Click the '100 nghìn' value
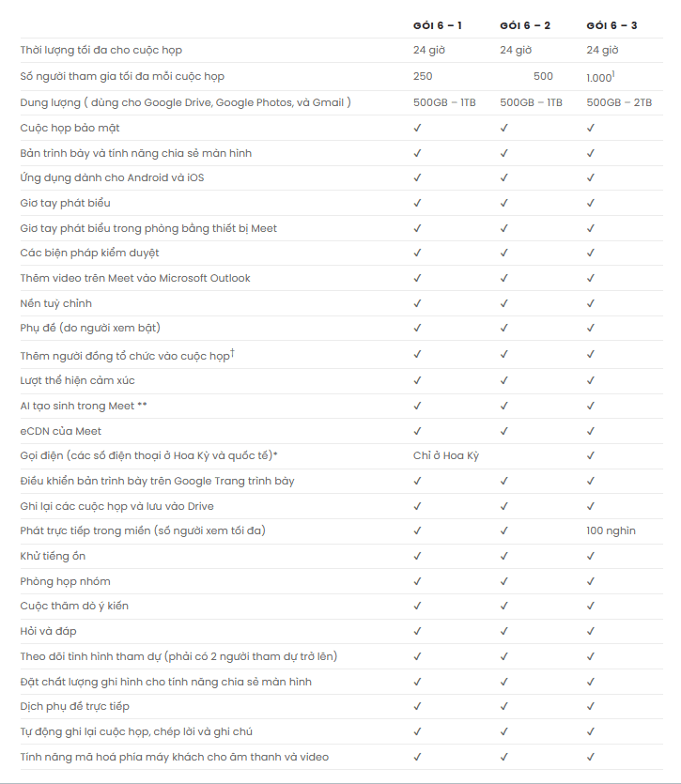Screen dimensions: 681x784 pos(611,531)
